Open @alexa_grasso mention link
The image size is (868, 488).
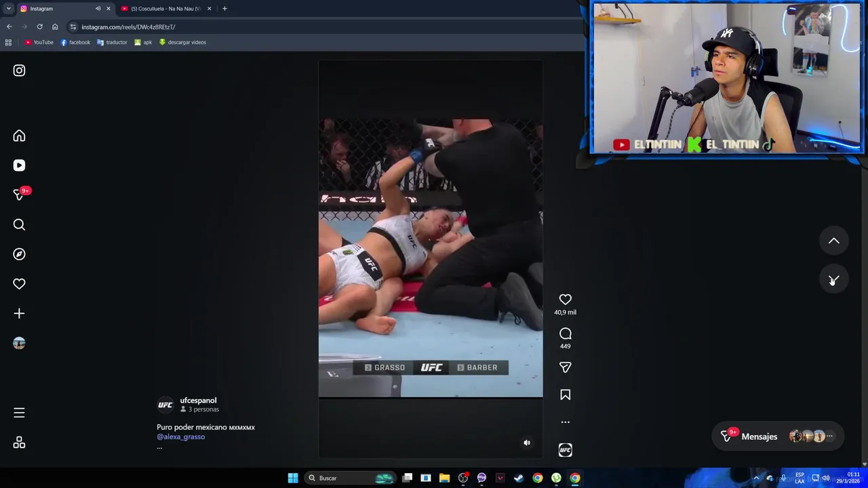(x=180, y=436)
